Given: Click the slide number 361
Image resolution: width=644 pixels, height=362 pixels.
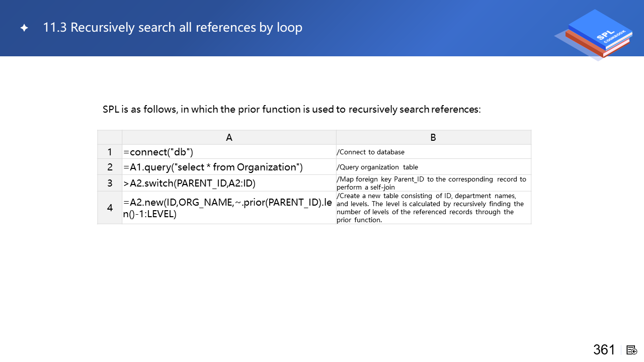Looking at the screenshot, I should pyautogui.click(x=604, y=350).
